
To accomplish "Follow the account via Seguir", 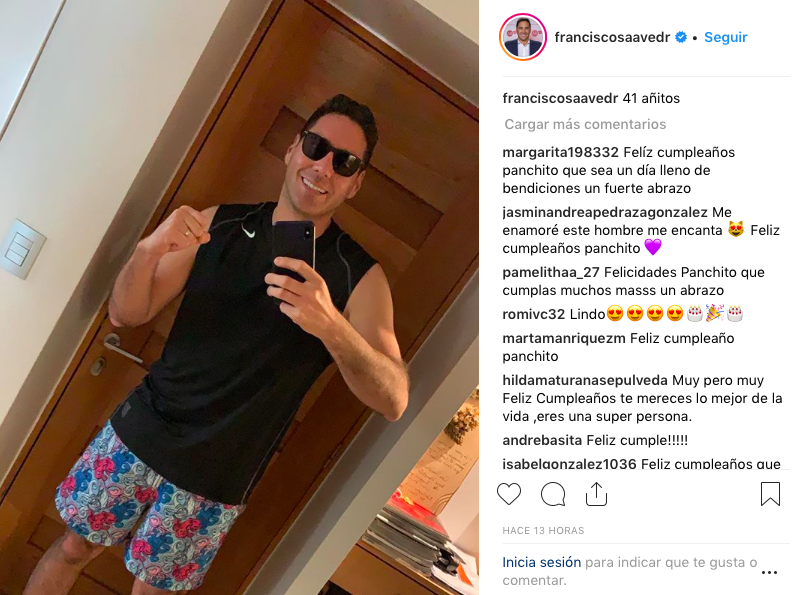I will click(725, 37).
